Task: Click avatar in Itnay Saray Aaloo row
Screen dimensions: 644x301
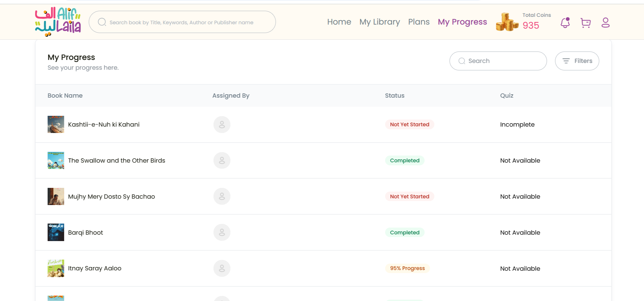Action: (x=222, y=268)
